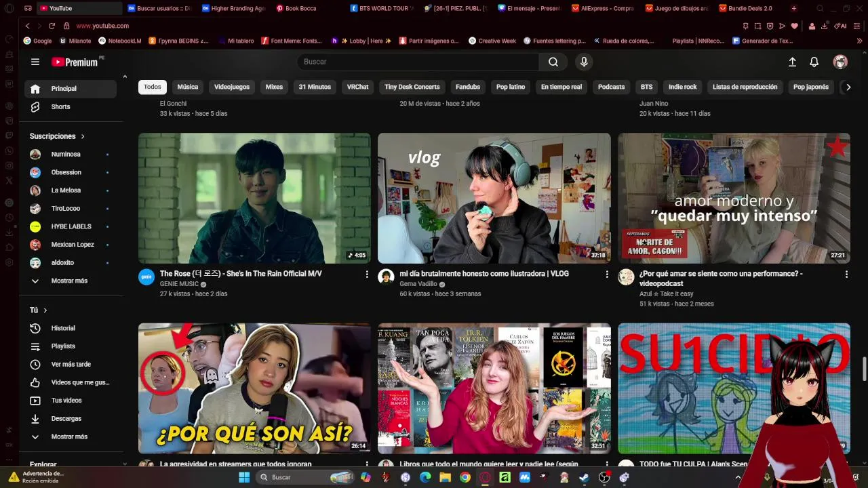Open options menu for videopodcast video

pos(846,274)
